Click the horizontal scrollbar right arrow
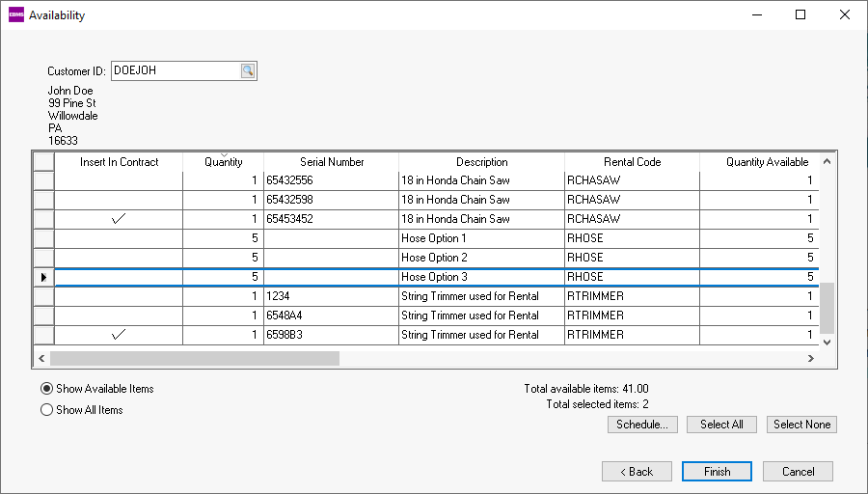Viewport: 868px width, 494px height. tap(811, 358)
